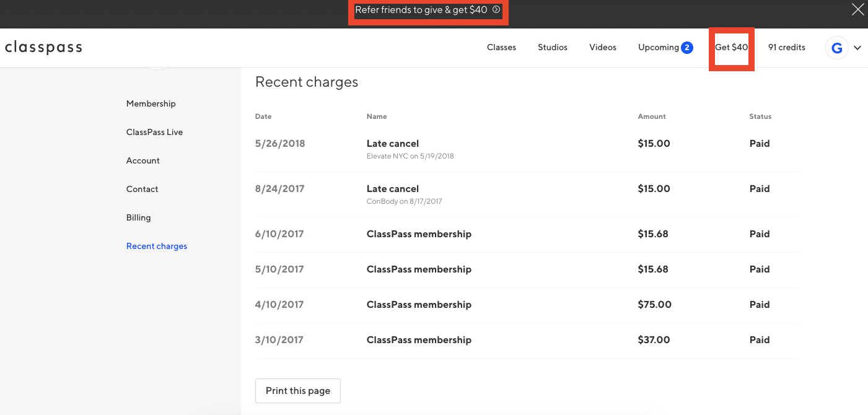The image size is (868, 415).
Task: Click 'Elevate NYC on 5/19/2018' subtext
Action: [x=410, y=156]
